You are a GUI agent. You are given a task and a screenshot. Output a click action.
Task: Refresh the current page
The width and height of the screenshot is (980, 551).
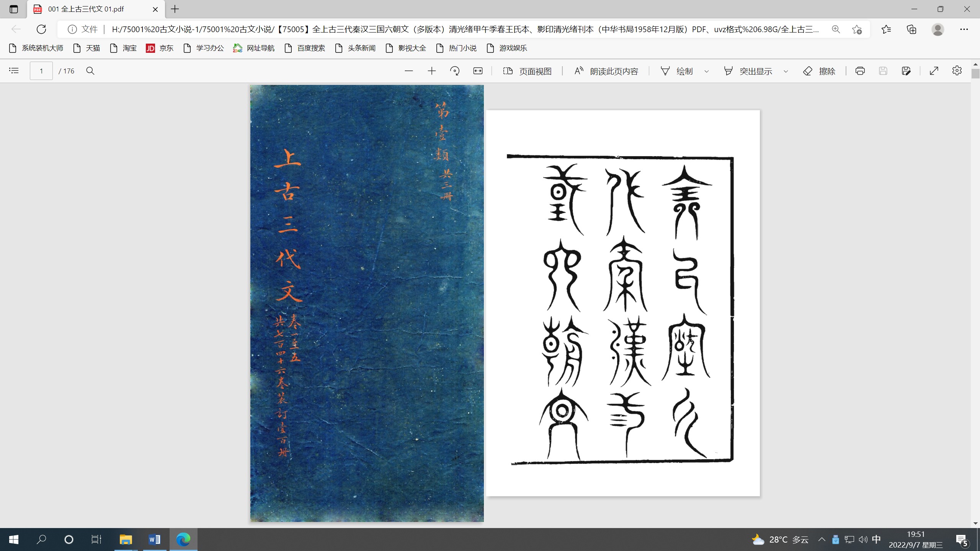[41, 29]
